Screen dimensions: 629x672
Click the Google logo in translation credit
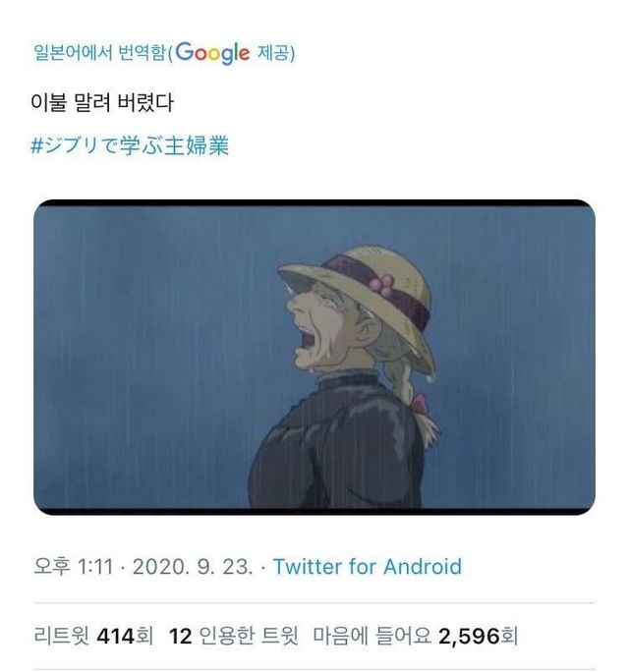pos(211,53)
